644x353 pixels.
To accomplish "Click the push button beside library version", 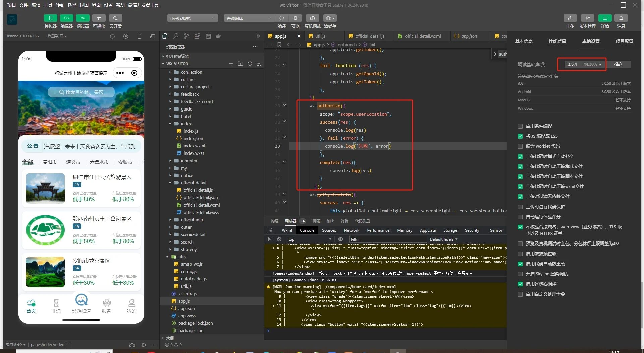I will click(618, 64).
